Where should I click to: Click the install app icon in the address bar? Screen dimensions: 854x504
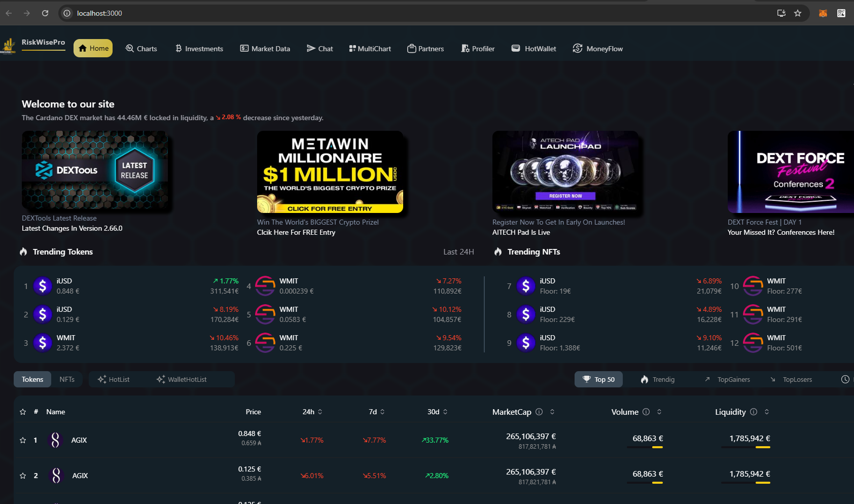coord(781,13)
